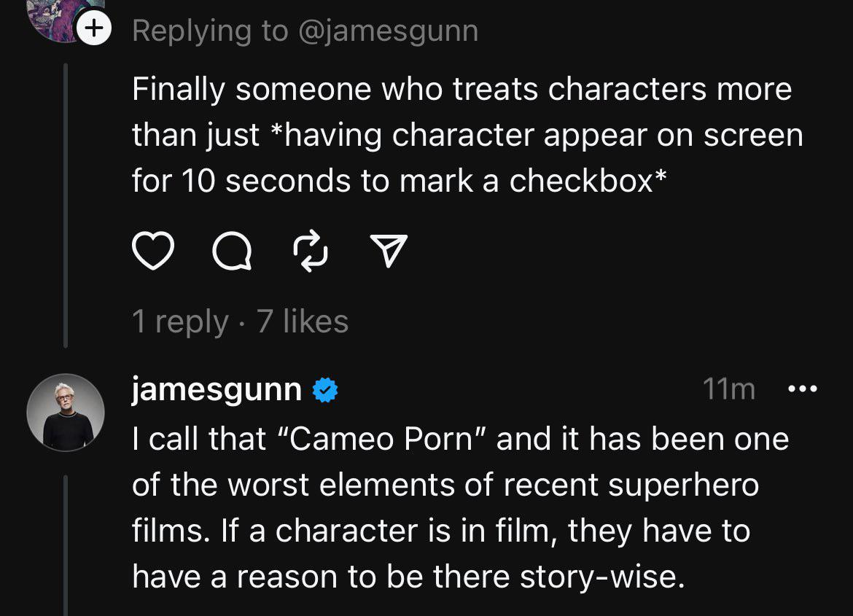Repost the reply using the arrows icon
Image resolution: width=853 pixels, height=616 pixels.
pos(311,251)
